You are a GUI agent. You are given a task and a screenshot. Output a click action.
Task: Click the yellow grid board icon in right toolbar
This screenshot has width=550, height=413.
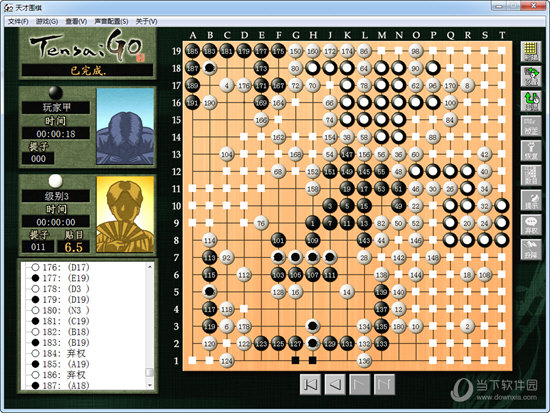[531, 52]
